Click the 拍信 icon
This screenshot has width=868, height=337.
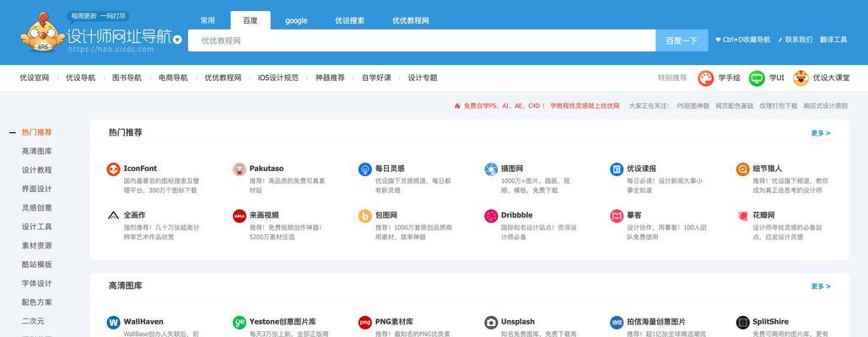tap(617, 322)
